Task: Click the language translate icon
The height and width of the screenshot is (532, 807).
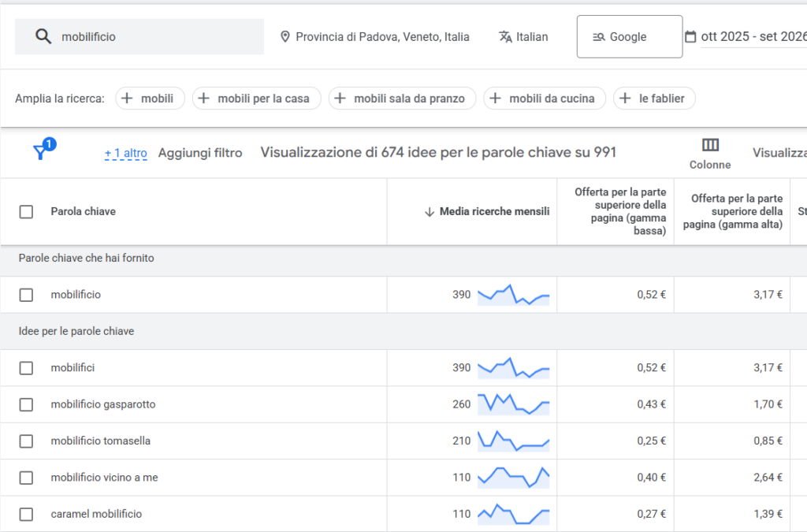Action: [505, 37]
